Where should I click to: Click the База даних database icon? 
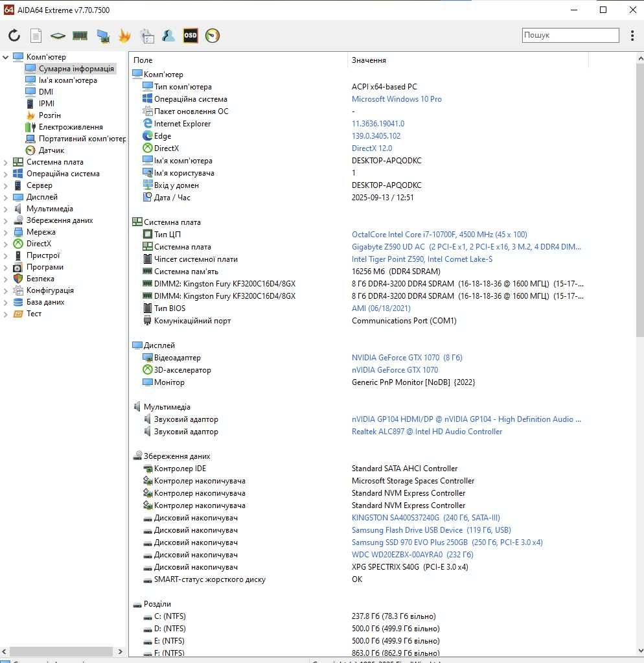(x=17, y=302)
